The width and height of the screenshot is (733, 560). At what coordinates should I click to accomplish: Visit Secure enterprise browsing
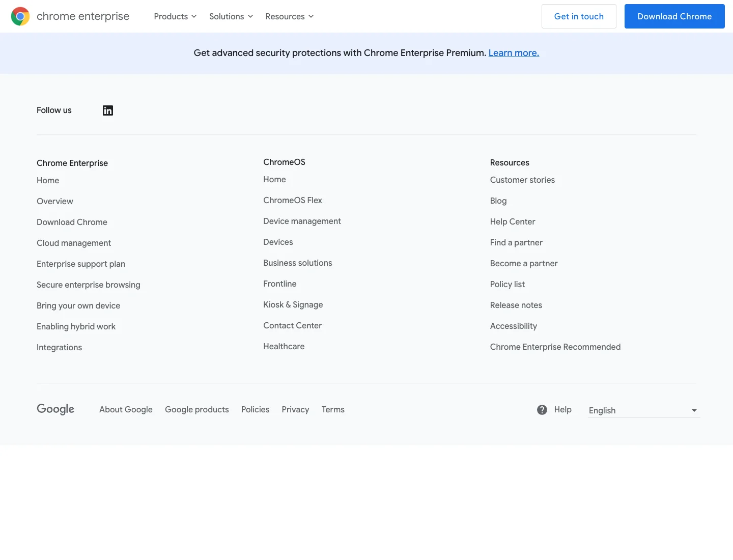tap(89, 285)
